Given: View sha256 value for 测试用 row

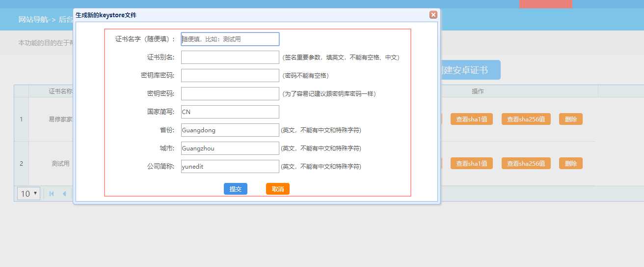Looking at the screenshot, I should tap(526, 163).
